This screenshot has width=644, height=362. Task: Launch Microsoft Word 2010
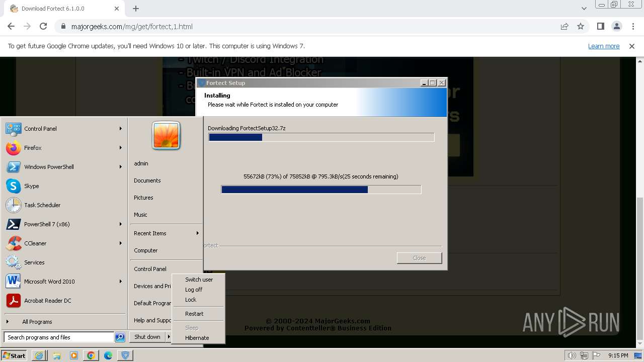[64, 282]
